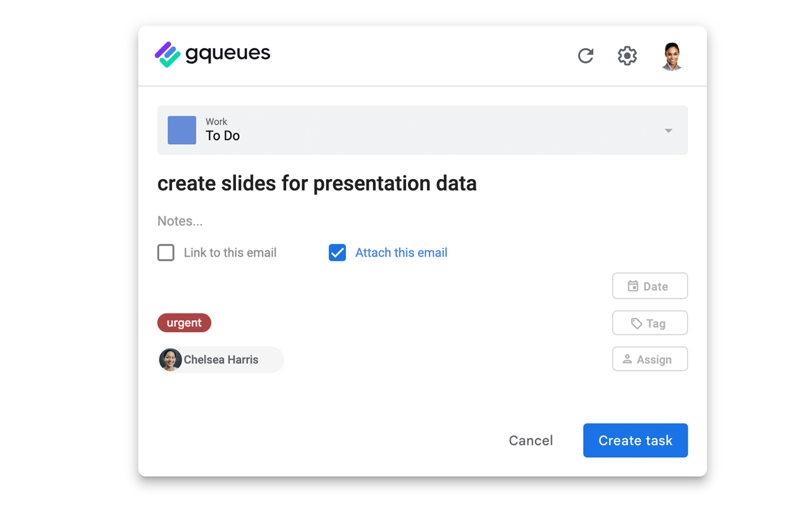812x508 pixels.
Task: Click the Create task button
Action: [635, 440]
